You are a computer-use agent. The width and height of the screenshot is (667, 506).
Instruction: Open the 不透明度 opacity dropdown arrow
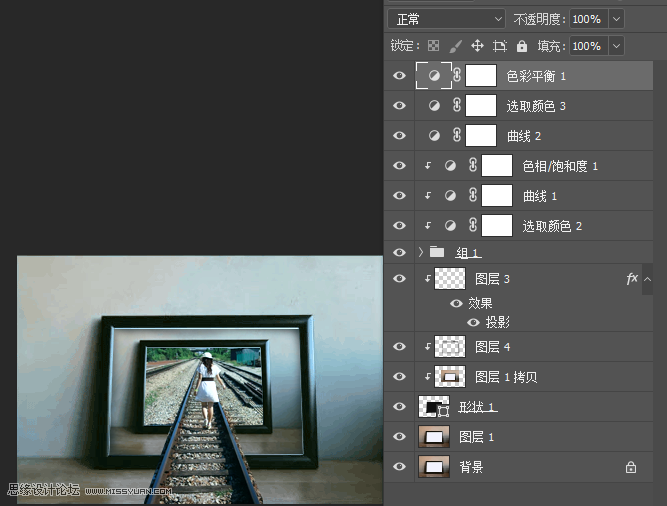[x=616, y=19]
